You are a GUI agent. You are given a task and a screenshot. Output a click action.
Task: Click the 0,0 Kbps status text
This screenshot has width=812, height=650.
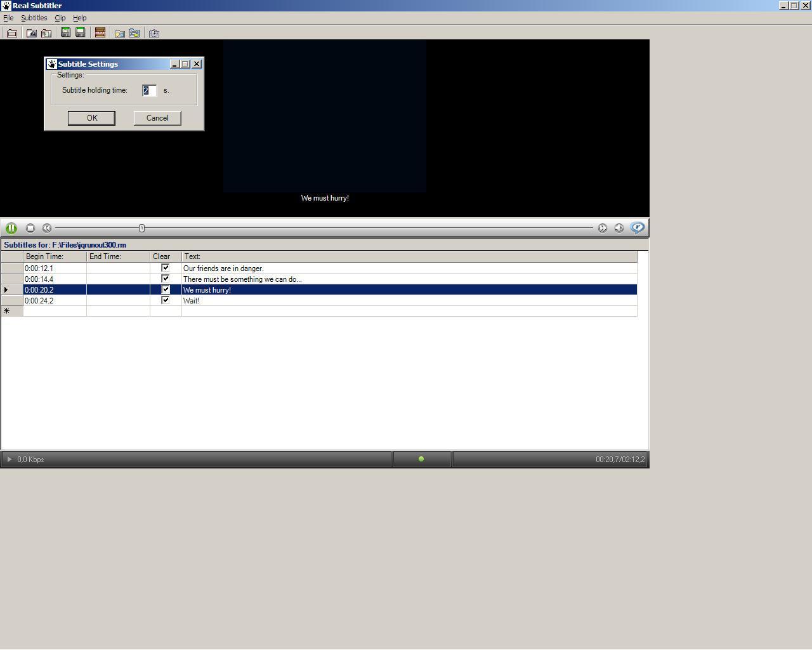(30, 460)
